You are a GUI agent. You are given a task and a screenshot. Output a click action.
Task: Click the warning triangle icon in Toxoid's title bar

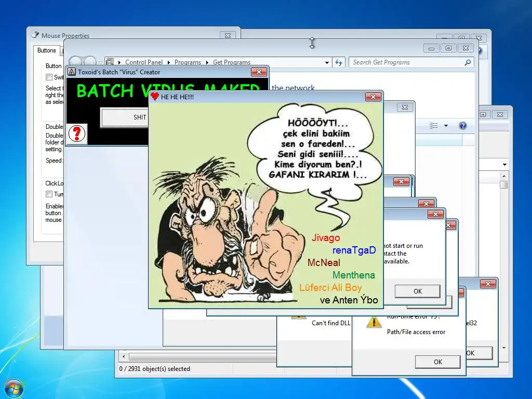[x=72, y=72]
